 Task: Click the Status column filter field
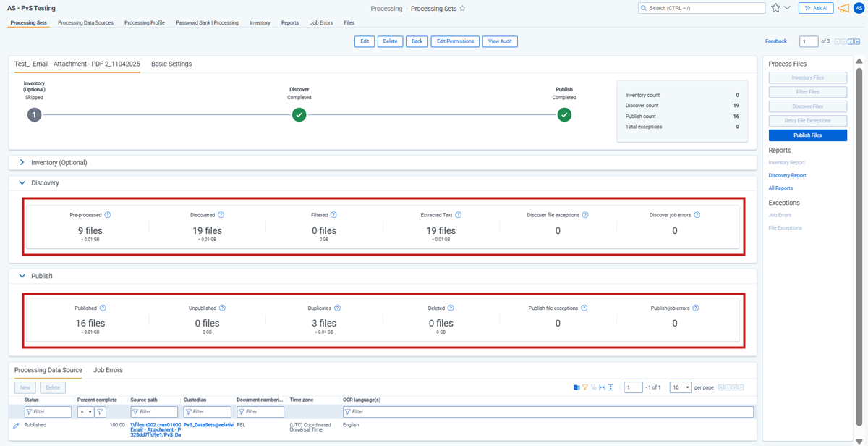coord(48,412)
